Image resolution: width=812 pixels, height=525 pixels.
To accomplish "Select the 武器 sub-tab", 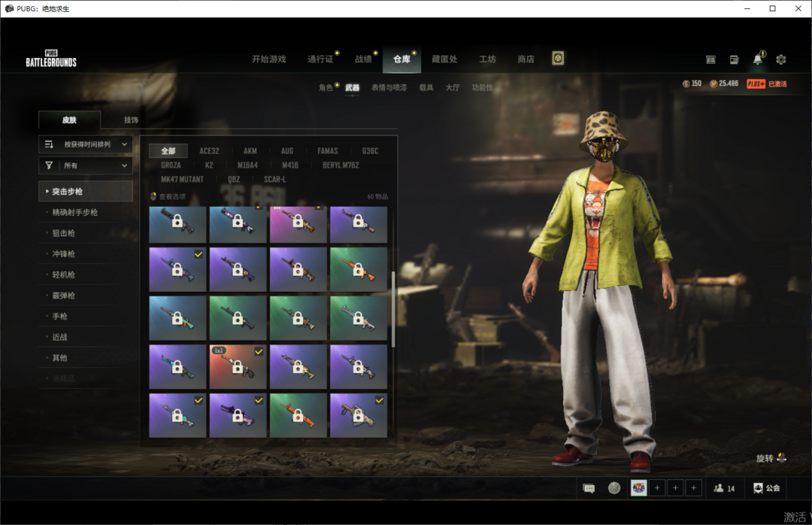I will pyautogui.click(x=352, y=87).
